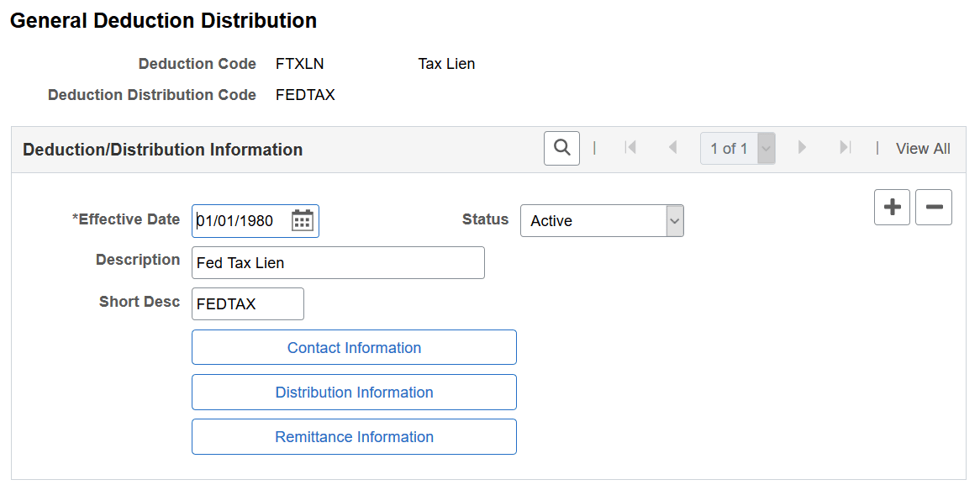Click the General Deduction Distribution page title
980x485 pixels.
coord(163,20)
